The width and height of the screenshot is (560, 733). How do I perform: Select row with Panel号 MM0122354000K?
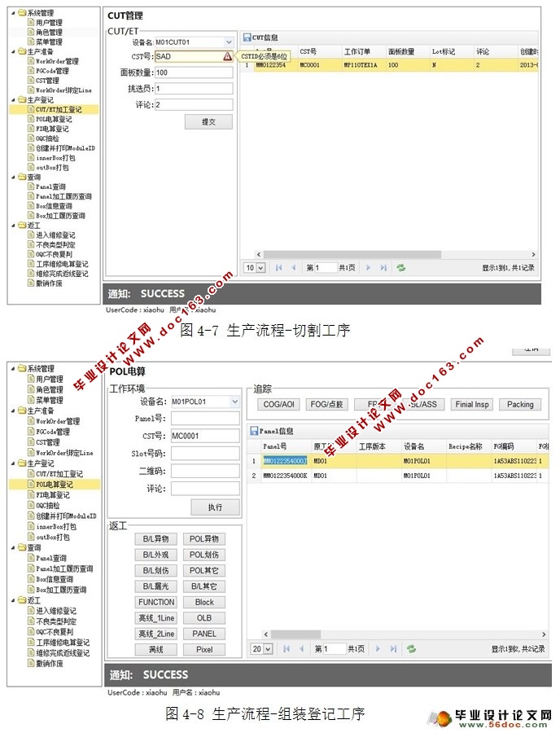click(x=397, y=476)
